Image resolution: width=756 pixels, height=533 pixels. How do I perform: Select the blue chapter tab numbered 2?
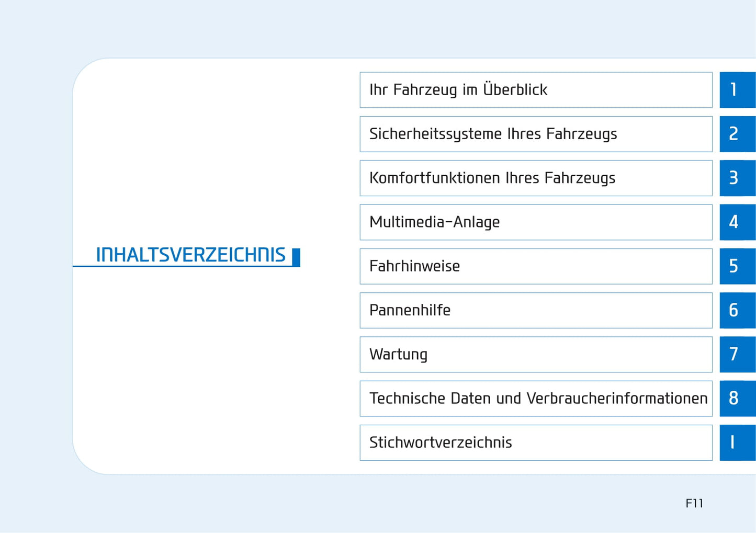737,134
